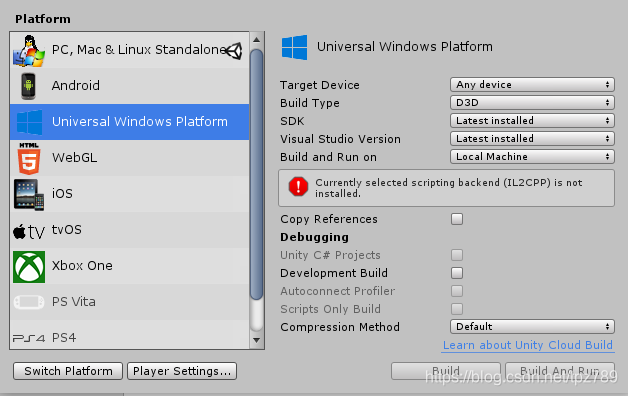Screen dimensions: 628x396
Task: Toggle the Copy References checkbox
Action: (x=457, y=219)
